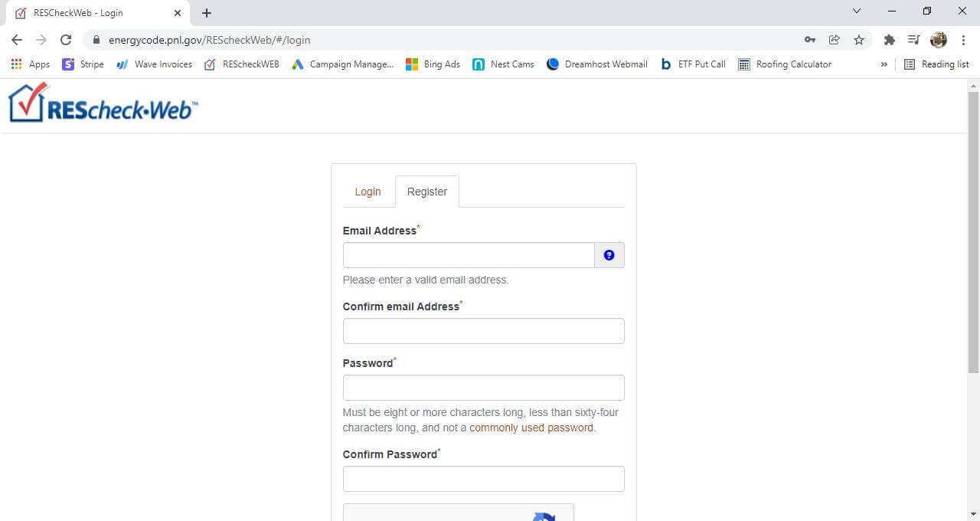980x521 pixels.
Task: Open the saved passwords key icon
Action: pos(809,40)
